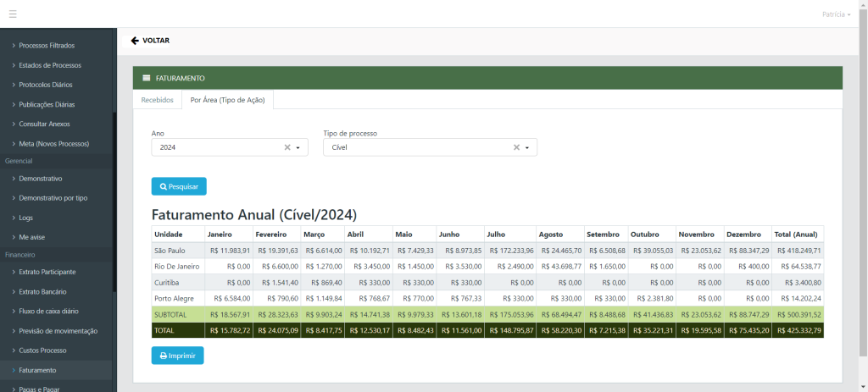Select the São Paulo row in the table
The height and width of the screenshot is (392, 868).
(x=170, y=251)
